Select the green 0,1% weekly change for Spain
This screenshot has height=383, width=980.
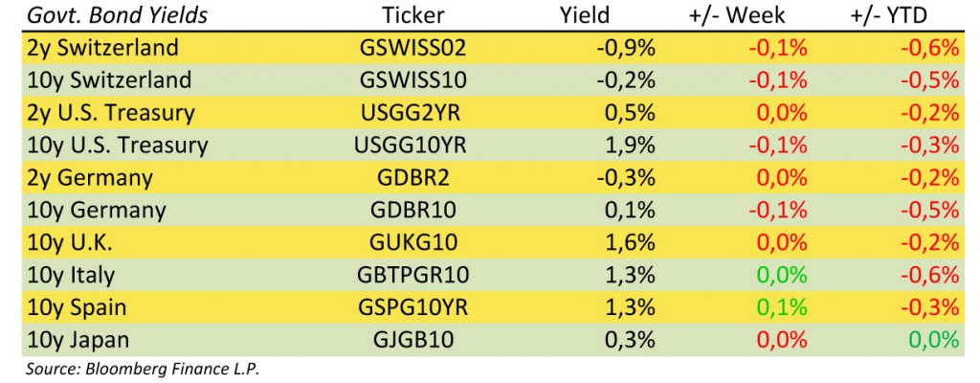coord(781,308)
